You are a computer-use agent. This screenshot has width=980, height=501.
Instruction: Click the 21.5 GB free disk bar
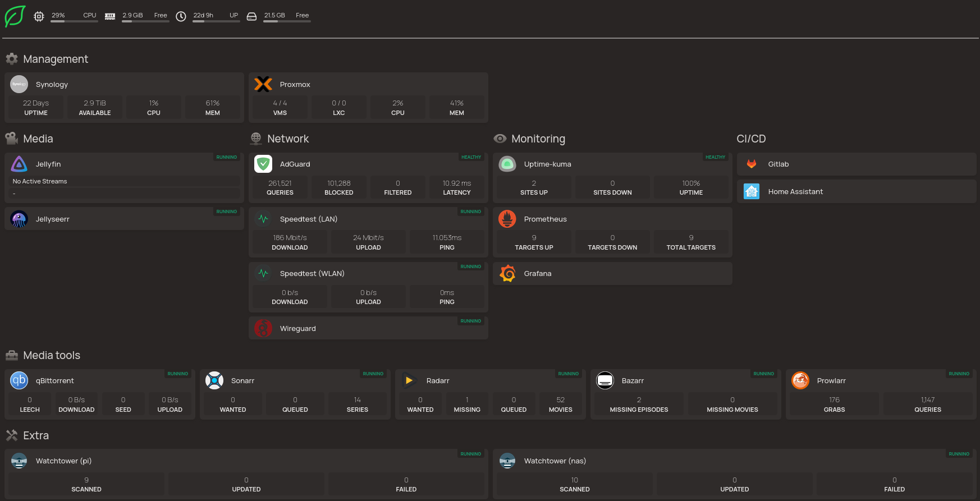click(x=287, y=21)
